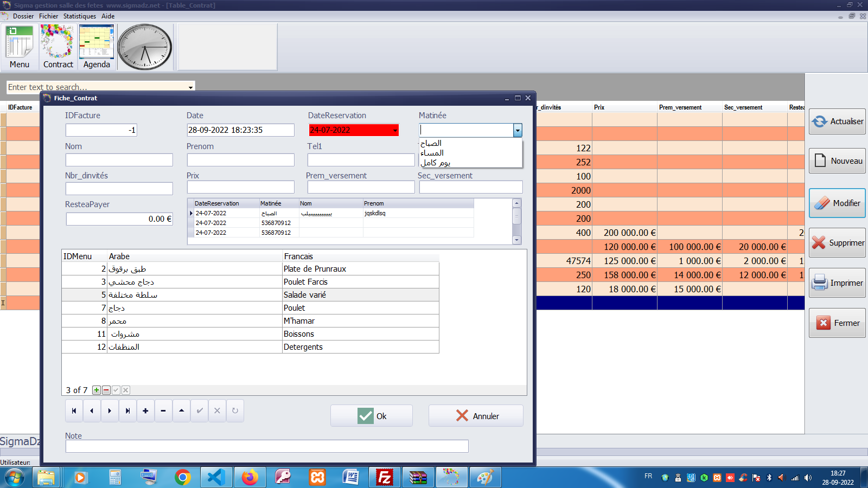Select المساء option in Matinée list
868x488 pixels.
tap(432, 153)
